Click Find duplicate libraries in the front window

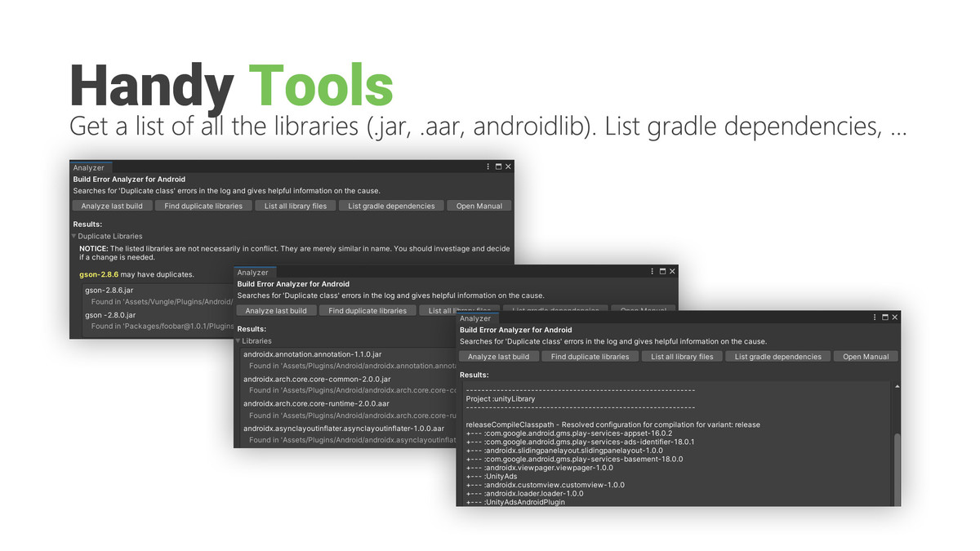click(590, 356)
